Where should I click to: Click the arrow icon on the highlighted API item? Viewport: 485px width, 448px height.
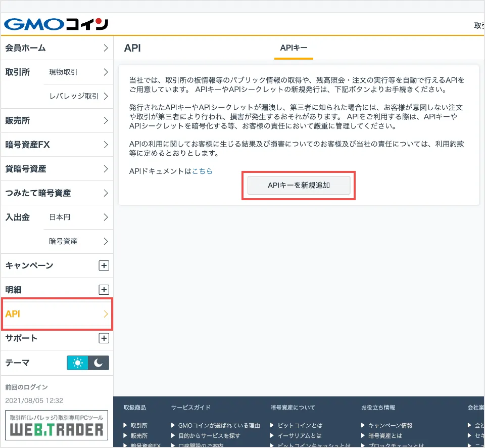point(105,314)
